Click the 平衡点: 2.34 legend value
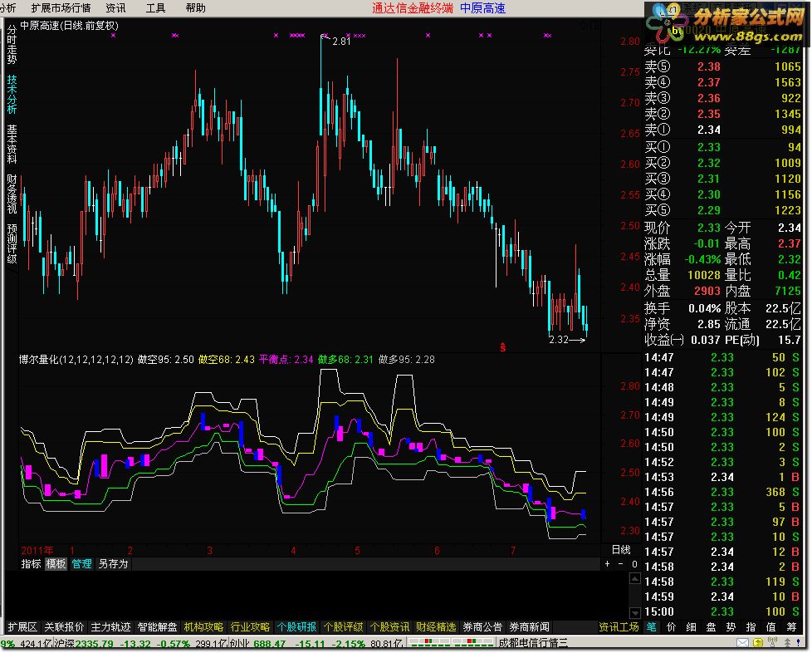This screenshot has height=653, width=812. point(286,360)
